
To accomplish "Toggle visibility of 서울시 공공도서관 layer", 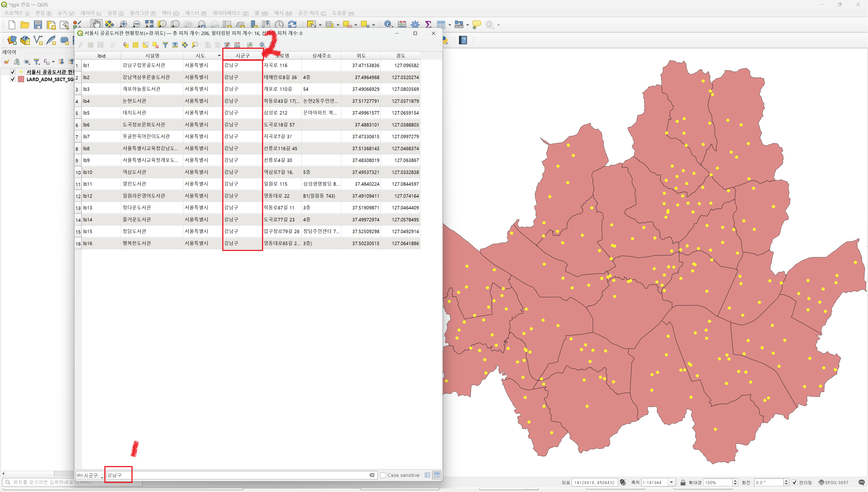I will point(12,72).
